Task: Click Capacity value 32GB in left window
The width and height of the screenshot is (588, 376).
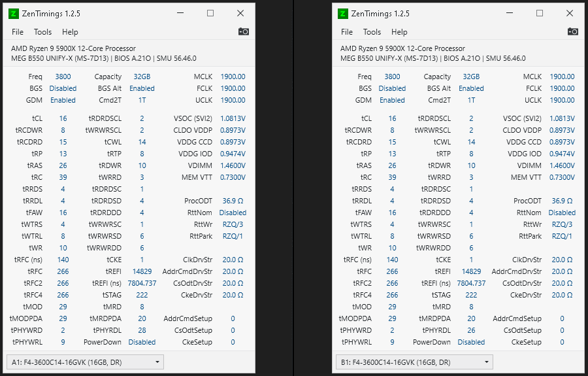Action: [x=142, y=77]
